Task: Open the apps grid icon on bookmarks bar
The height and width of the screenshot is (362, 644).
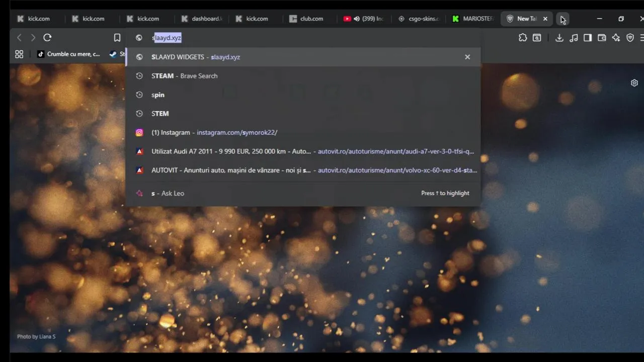Action: tap(19, 54)
